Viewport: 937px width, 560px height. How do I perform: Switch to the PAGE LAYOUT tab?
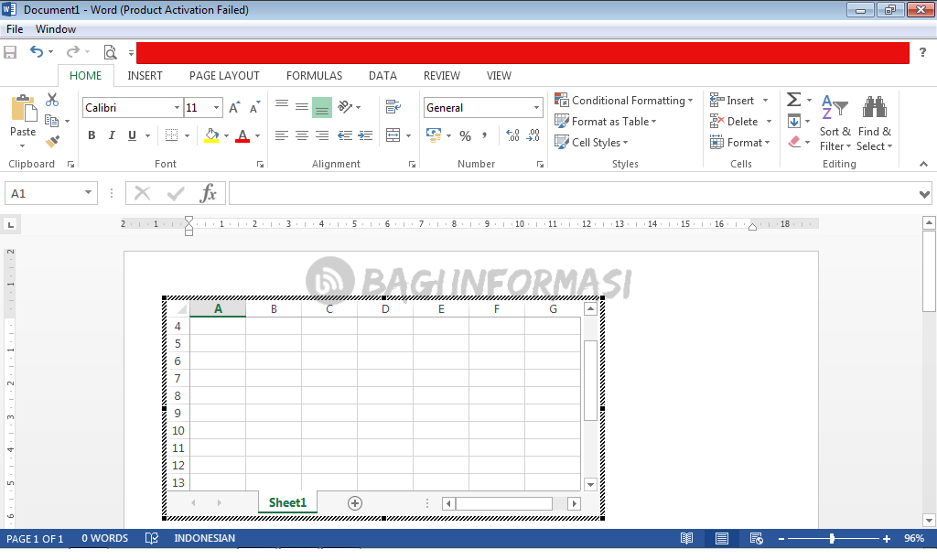coord(224,76)
